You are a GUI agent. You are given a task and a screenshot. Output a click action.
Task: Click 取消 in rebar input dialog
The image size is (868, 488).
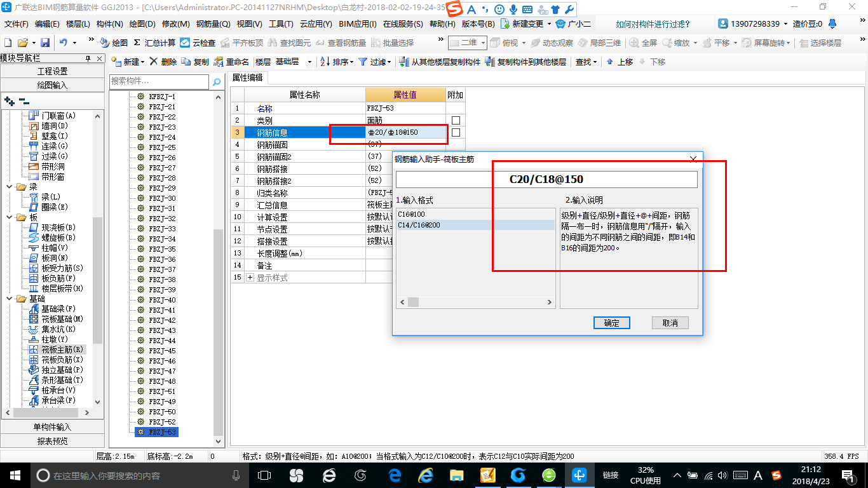670,323
